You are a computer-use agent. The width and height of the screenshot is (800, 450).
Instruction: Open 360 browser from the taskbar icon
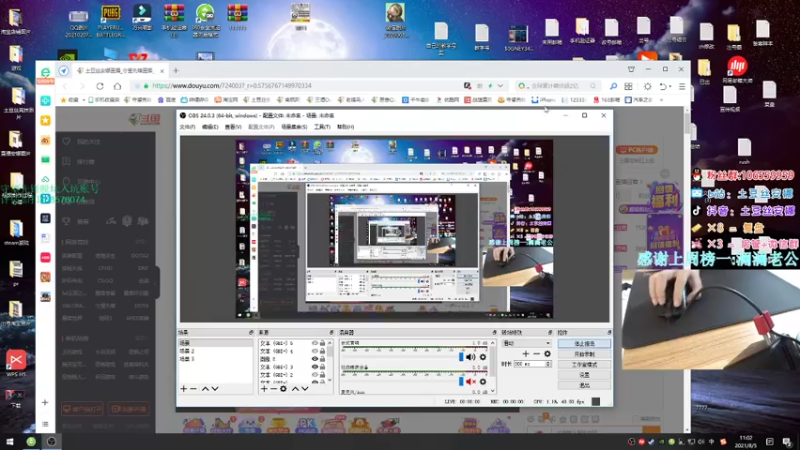coord(31,442)
